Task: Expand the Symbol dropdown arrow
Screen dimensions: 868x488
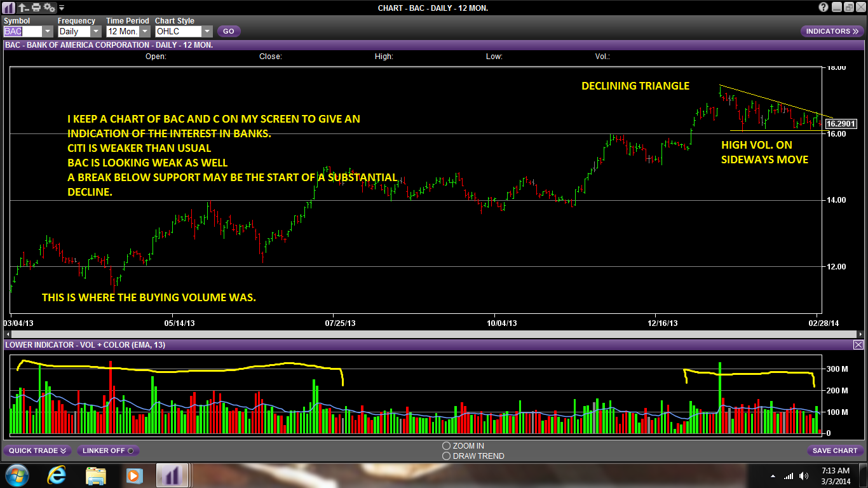Action: coord(48,31)
